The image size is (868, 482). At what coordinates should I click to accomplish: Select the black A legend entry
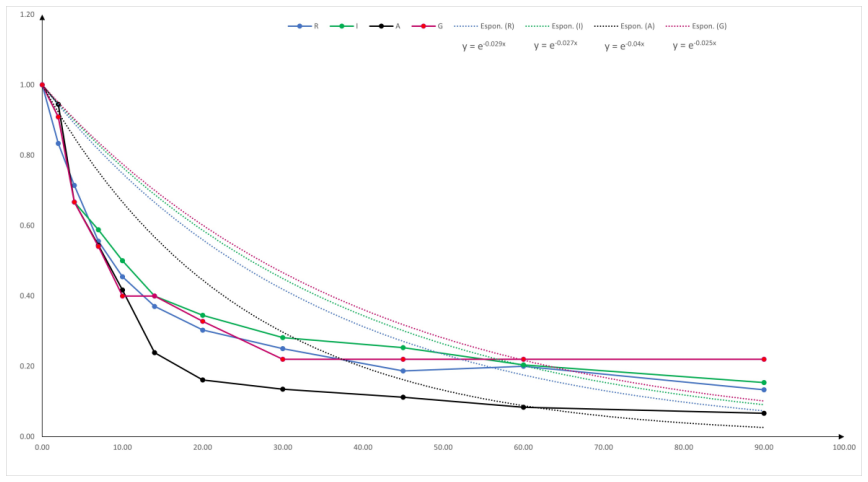coord(385,26)
